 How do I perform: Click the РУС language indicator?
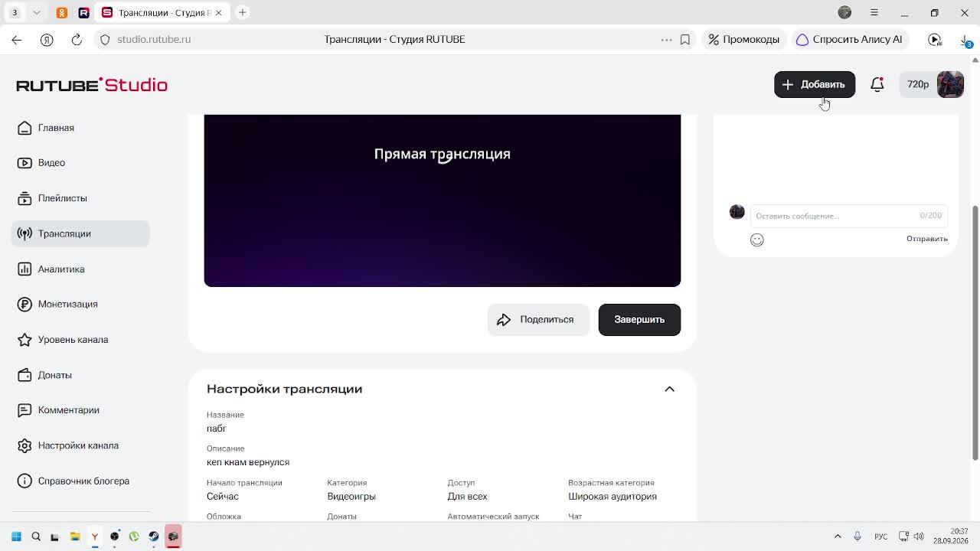point(881,536)
